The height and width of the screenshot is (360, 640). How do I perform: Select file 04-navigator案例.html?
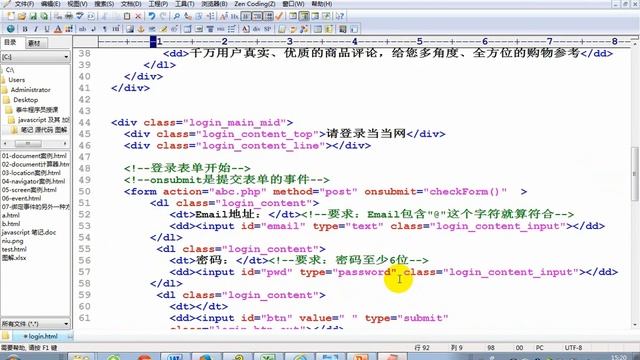pos(33,182)
